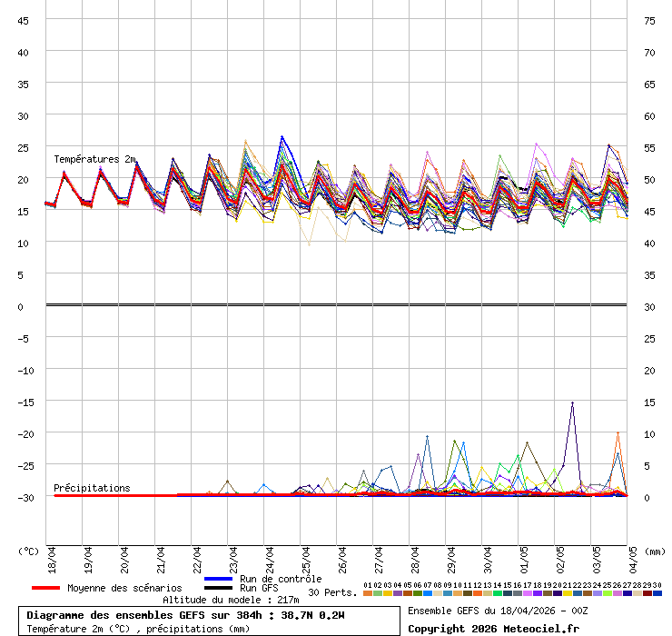Select perturbation 14 green legend swatch
Screen dimensions: 672x636
point(498,593)
